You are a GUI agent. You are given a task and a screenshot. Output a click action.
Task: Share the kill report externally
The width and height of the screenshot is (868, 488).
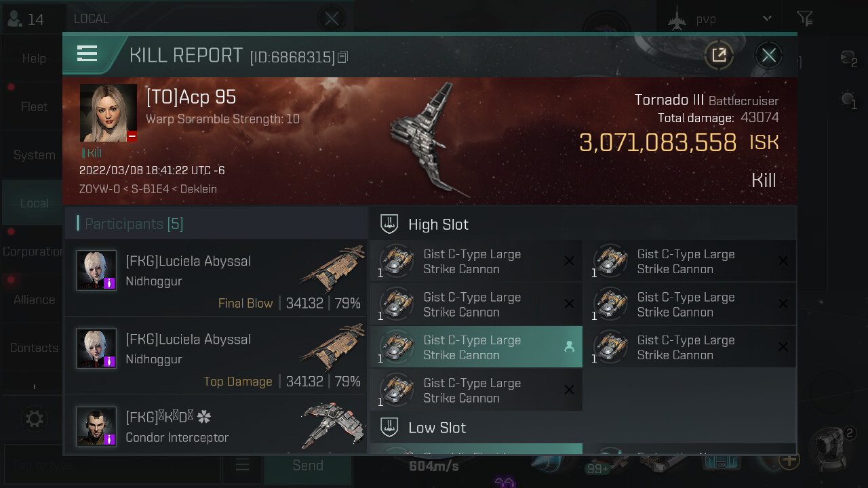click(x=719, y=55)
